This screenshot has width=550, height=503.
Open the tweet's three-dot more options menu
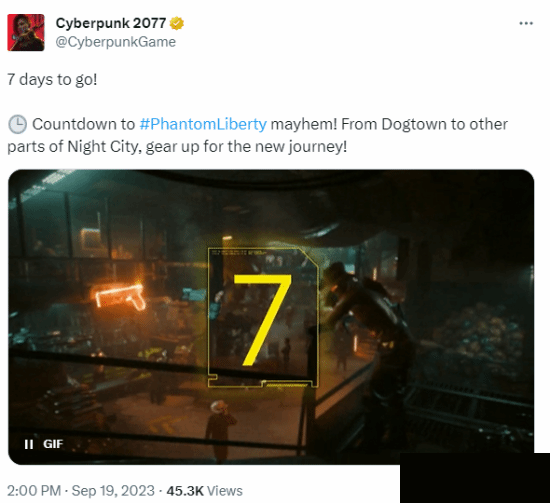pyautogui.click(x=526, y=24)
